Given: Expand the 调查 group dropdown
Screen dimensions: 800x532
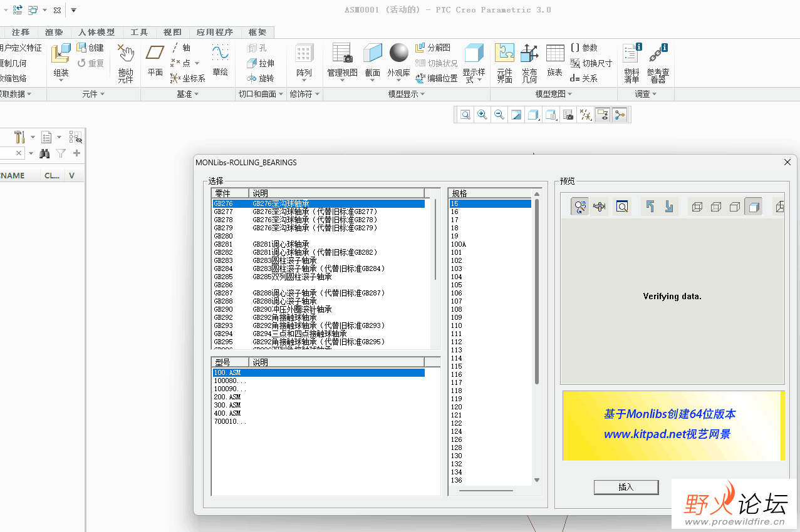Looking at the screenshot, I should pyautogui.click(x=645, y=94).
